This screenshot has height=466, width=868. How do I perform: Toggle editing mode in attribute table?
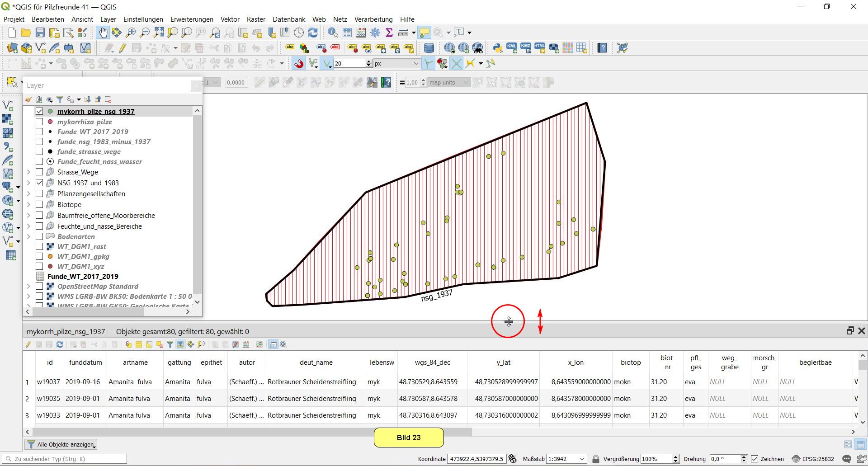(x=28, y=345)
